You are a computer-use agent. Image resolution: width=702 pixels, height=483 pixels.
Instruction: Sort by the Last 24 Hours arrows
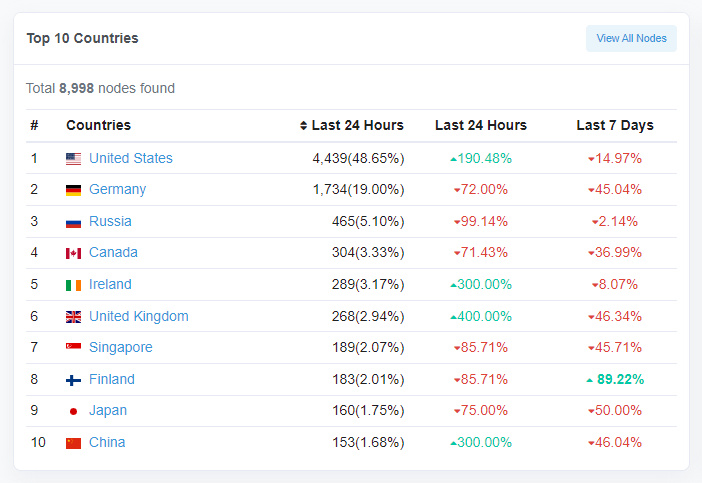[303, 125]
